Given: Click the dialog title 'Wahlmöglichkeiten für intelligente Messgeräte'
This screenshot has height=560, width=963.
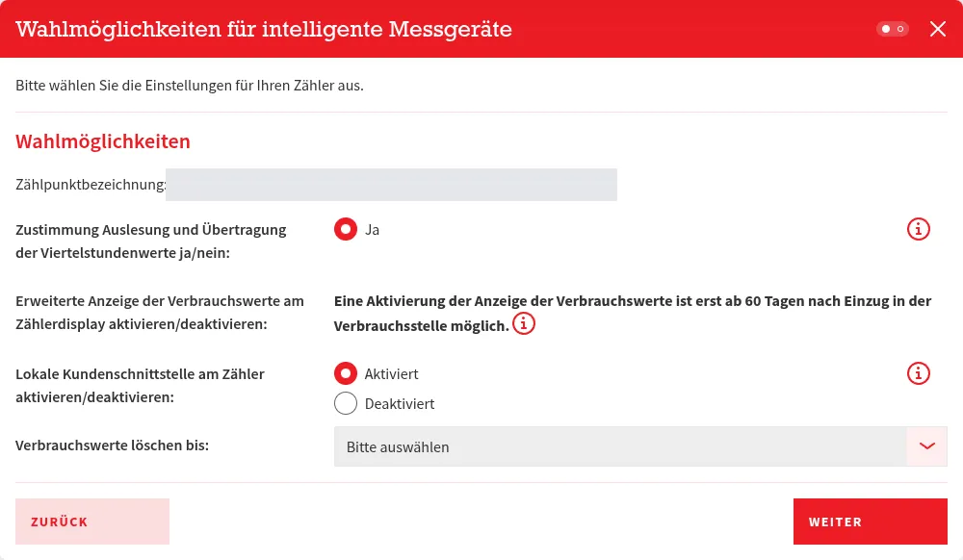Looking at the screenshot, I should click(x=264, y=30).
